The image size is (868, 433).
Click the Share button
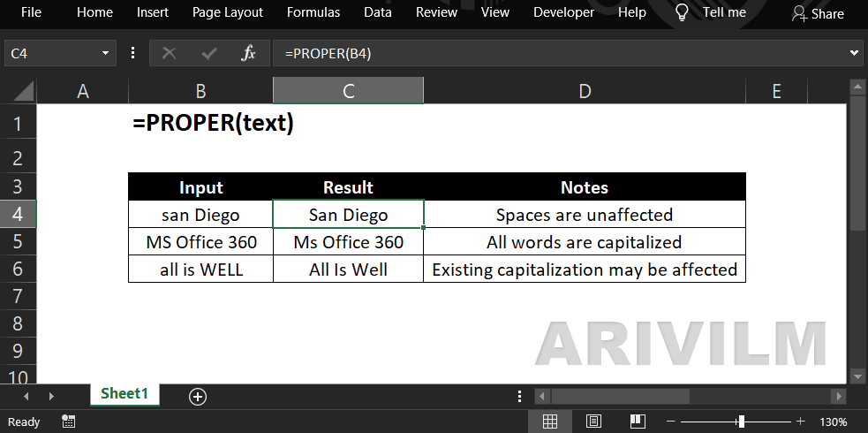(818, 13)
